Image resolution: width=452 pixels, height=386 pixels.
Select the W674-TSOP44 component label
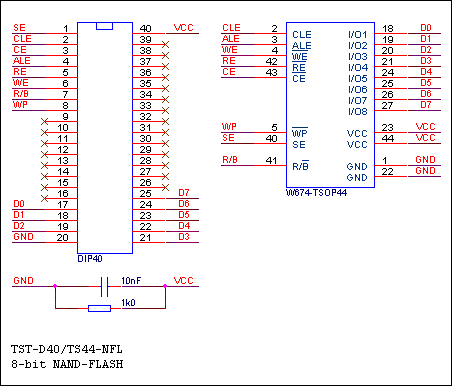click(316, 193)
